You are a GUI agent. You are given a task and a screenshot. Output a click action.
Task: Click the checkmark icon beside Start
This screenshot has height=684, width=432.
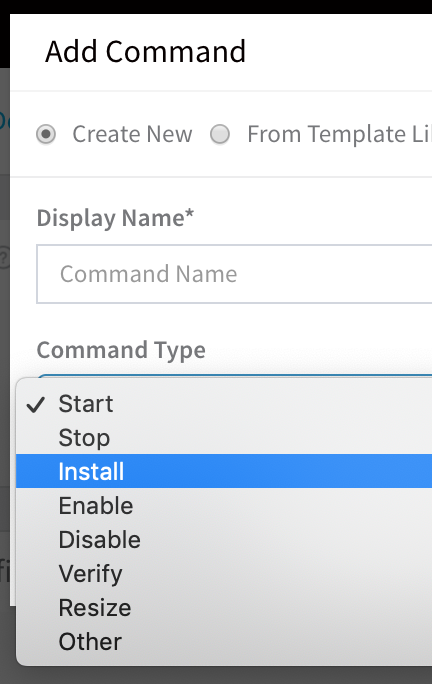point(35,405)
